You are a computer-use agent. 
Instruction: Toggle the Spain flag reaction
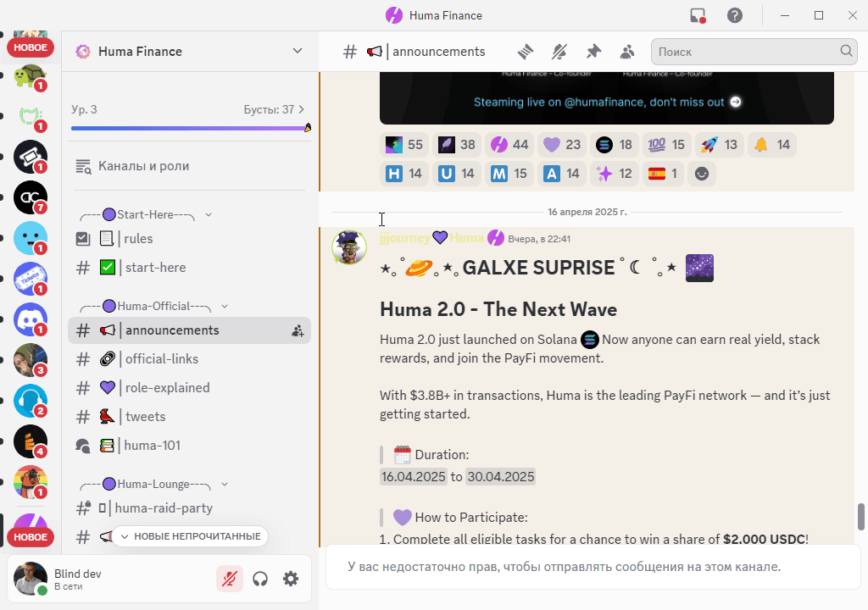[663, 174]
